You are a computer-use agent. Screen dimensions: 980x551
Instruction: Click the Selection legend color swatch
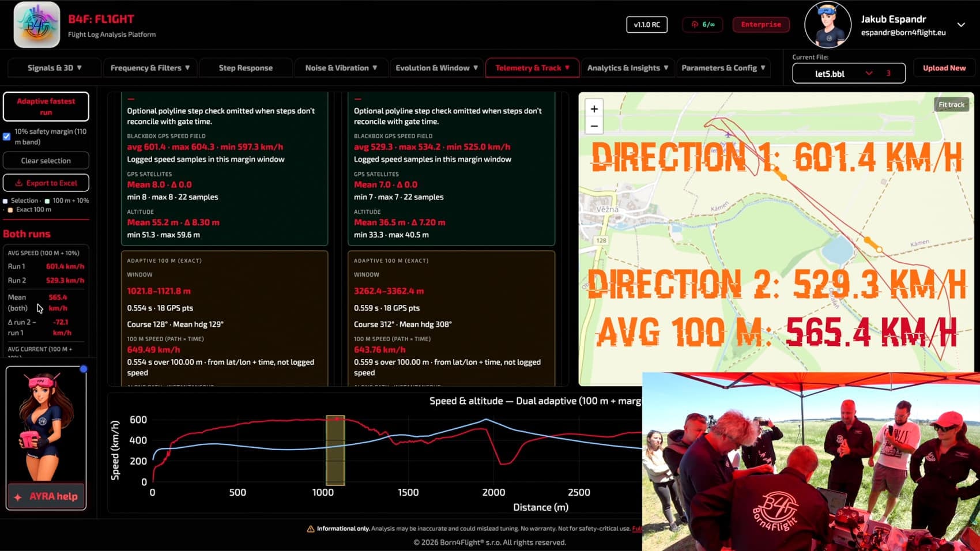pos(6,201)
